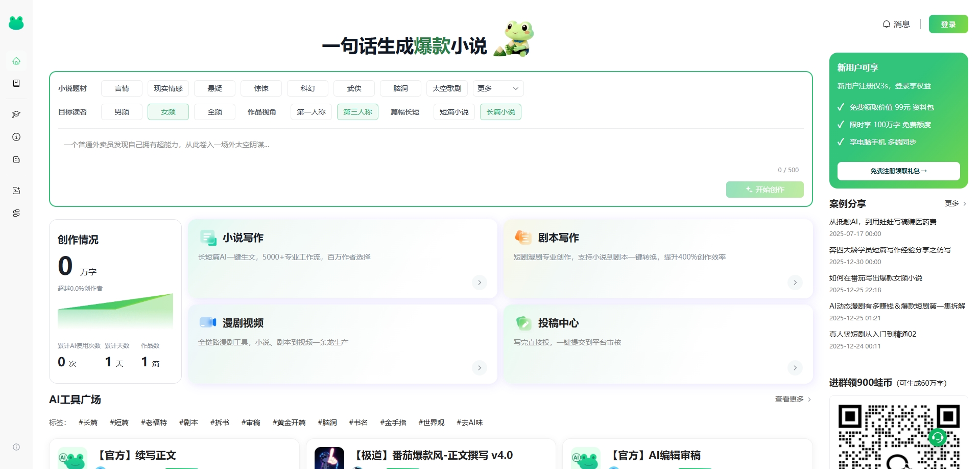Screen dimensions: 980x469
Task: Click the frog logo at top left
Action: tap(16, 23)
